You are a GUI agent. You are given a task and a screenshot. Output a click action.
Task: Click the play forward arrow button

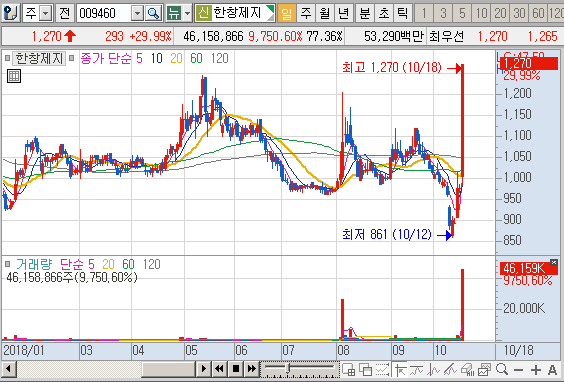pyautogui.click(x=204, y=369)
